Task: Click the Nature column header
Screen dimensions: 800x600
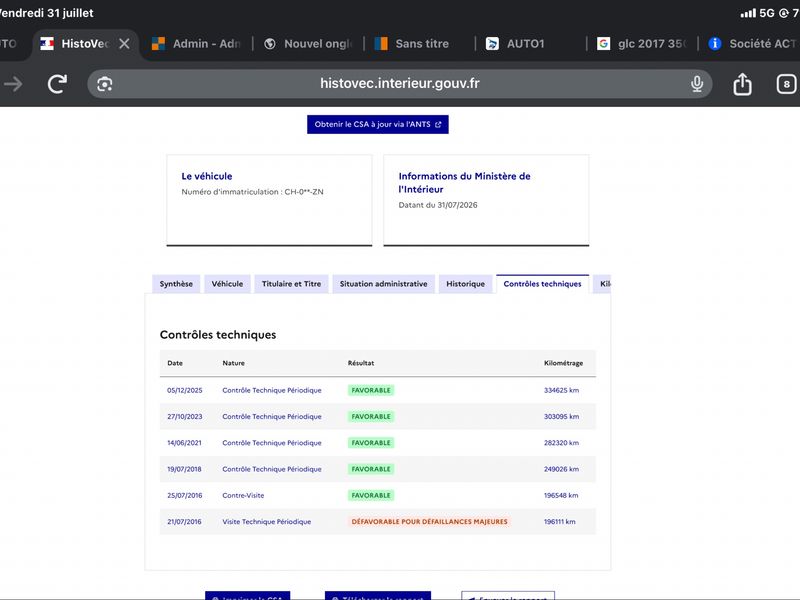Action: pos(233,363)
